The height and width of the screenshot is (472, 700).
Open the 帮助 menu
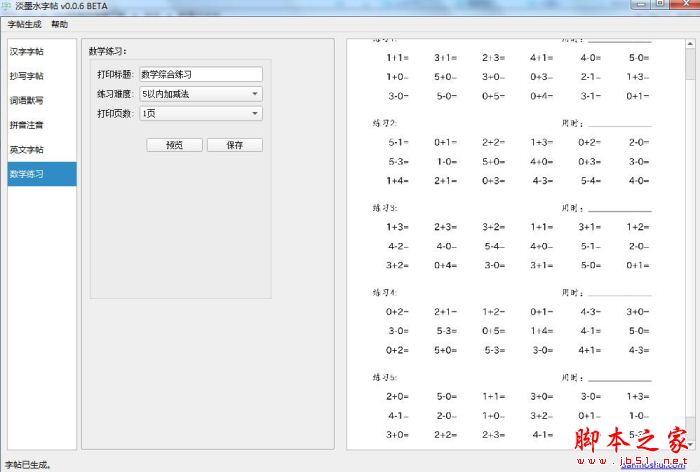pos(59,24)
